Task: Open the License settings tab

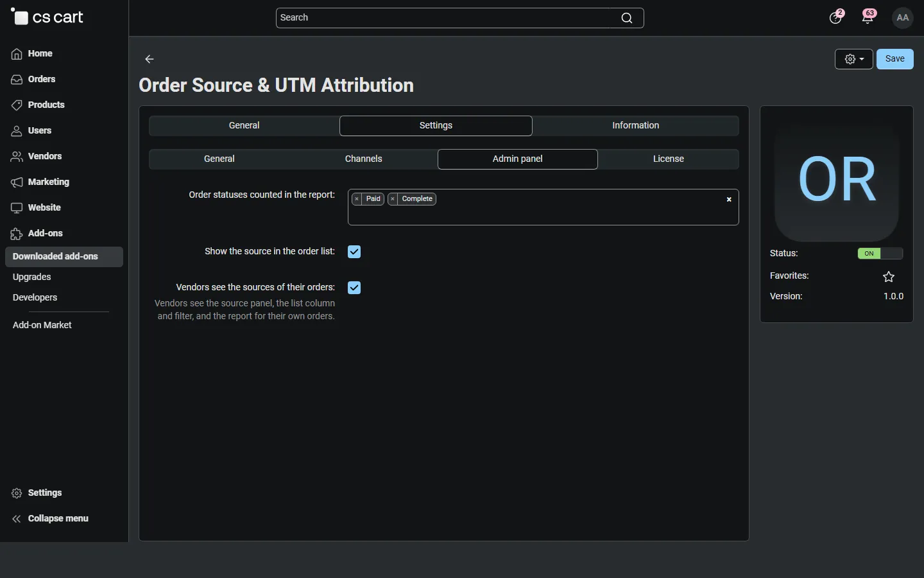Action: tap(669, 159)
